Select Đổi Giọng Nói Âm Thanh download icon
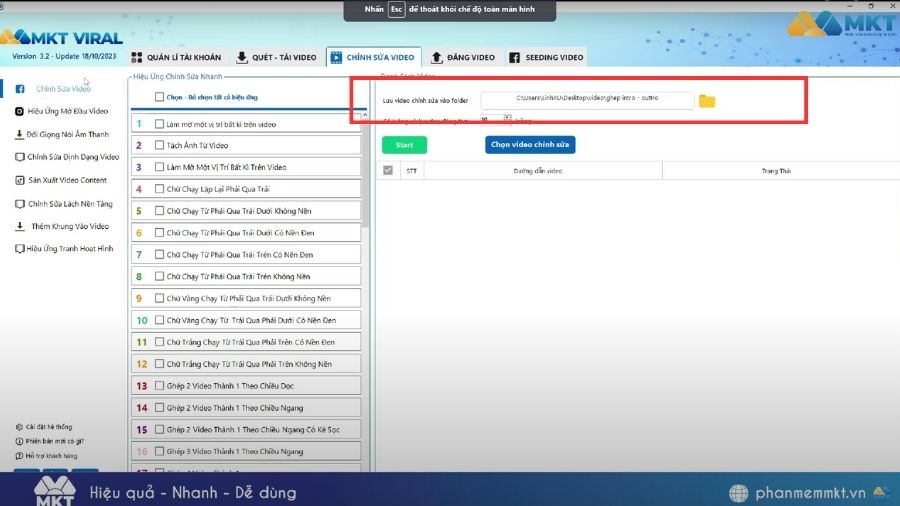Viewport: 900px width, 506px height. [x=20, y=134]
